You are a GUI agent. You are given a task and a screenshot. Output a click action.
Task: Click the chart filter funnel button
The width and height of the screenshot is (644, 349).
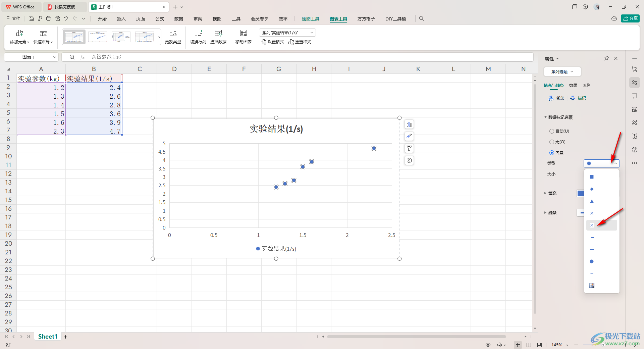pos(409,148)
